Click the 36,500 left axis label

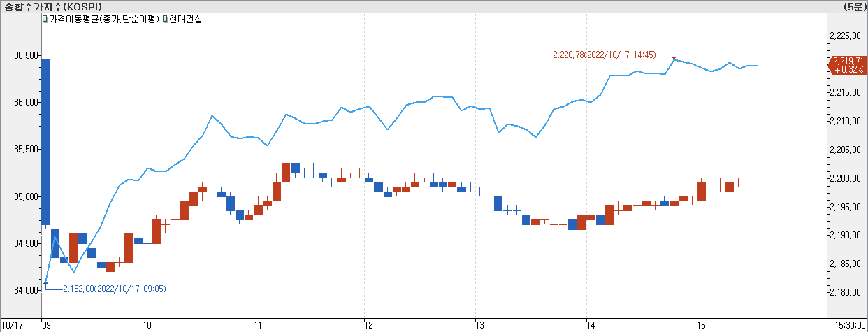(26, 56)
